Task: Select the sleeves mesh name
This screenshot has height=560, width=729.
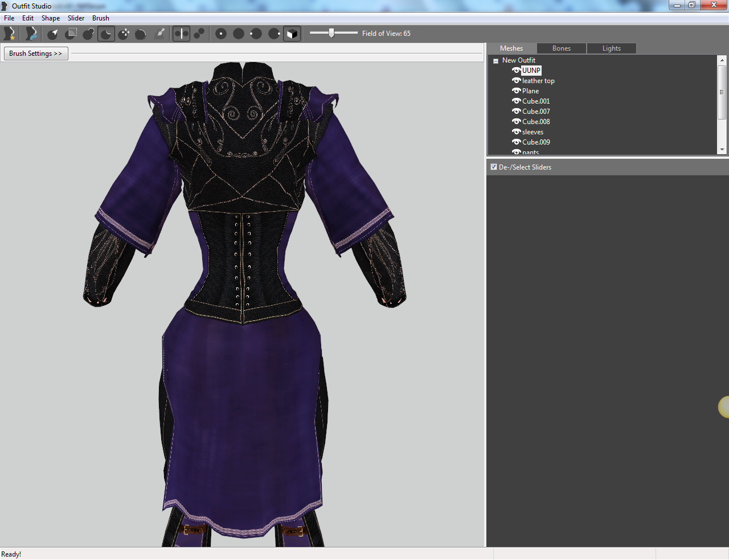Action: click(533, 132)
